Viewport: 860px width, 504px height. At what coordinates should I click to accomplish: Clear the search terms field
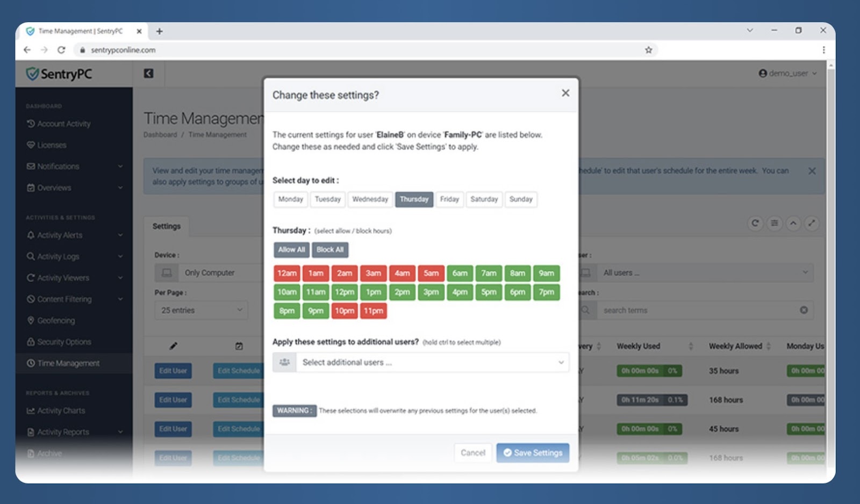[x=804, y=311]
